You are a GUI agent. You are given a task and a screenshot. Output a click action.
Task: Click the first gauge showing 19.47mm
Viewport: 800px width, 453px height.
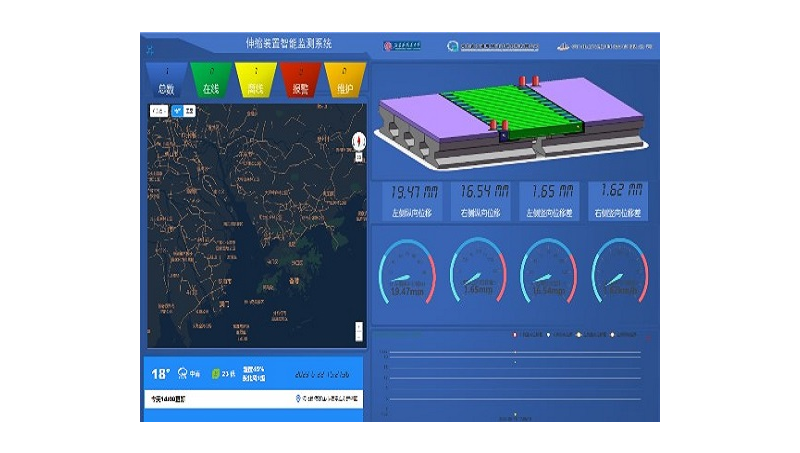[x=407, y=271]
